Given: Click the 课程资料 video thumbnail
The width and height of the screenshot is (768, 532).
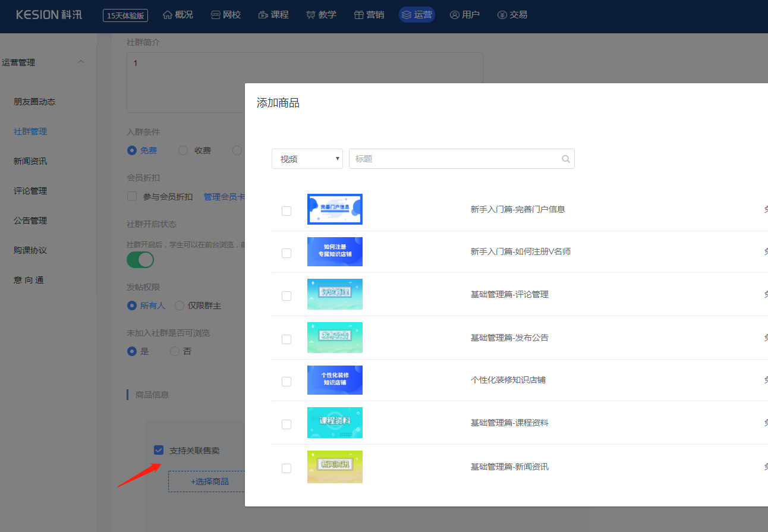Looking at the screenshot, I should (x=335, y=423).
